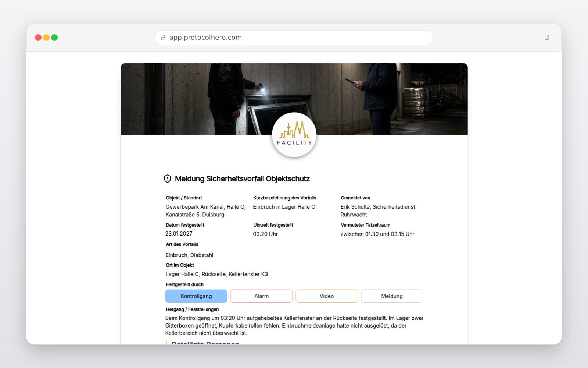Select the Meldung option
This screenshot has width=588, height=368.
coord(392,296)
